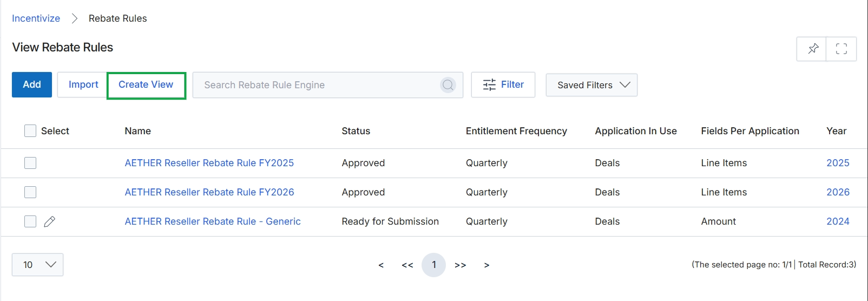This screenshot has width=868, height=301.
Task: Click Deals cell in FY2026 row
Action: pyautogui.click(x=607, y=192)
